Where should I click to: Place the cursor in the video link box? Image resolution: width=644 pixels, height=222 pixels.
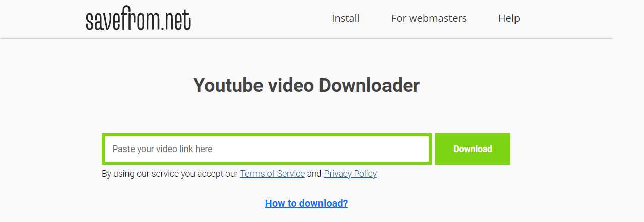pos(267,149)
